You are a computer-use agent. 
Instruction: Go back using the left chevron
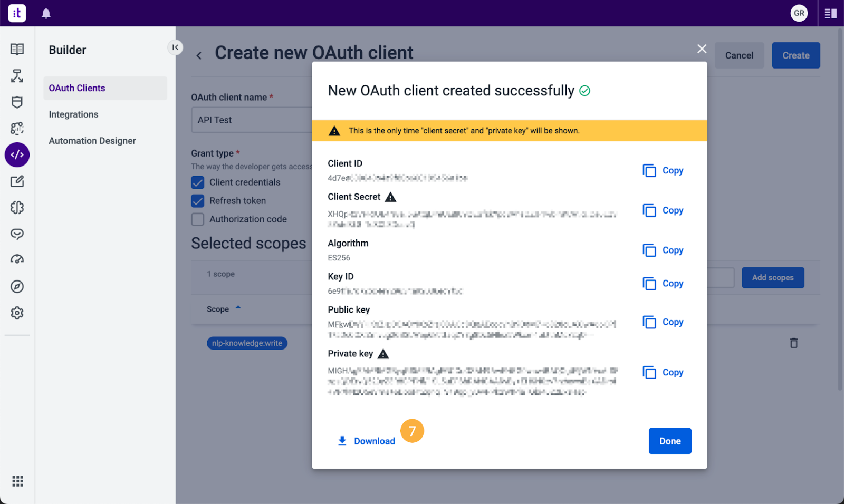pos(199,56)
